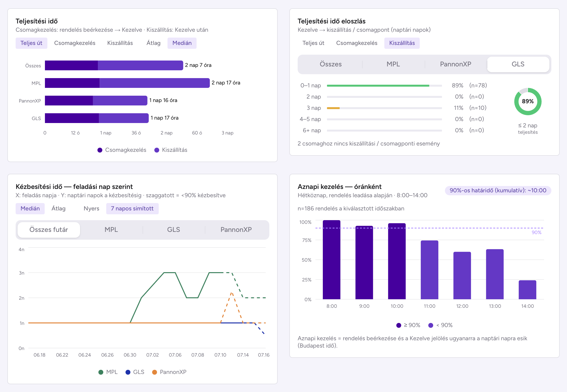The width and height of the screenshot is (567, 392).
Task: Click the '(n=10)' count
Action: point(478,108)
